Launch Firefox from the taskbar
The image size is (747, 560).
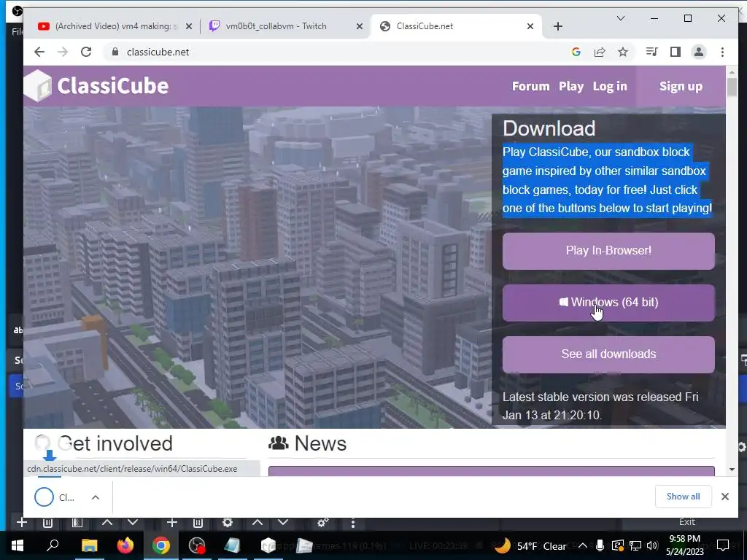[x=125, y=545]
